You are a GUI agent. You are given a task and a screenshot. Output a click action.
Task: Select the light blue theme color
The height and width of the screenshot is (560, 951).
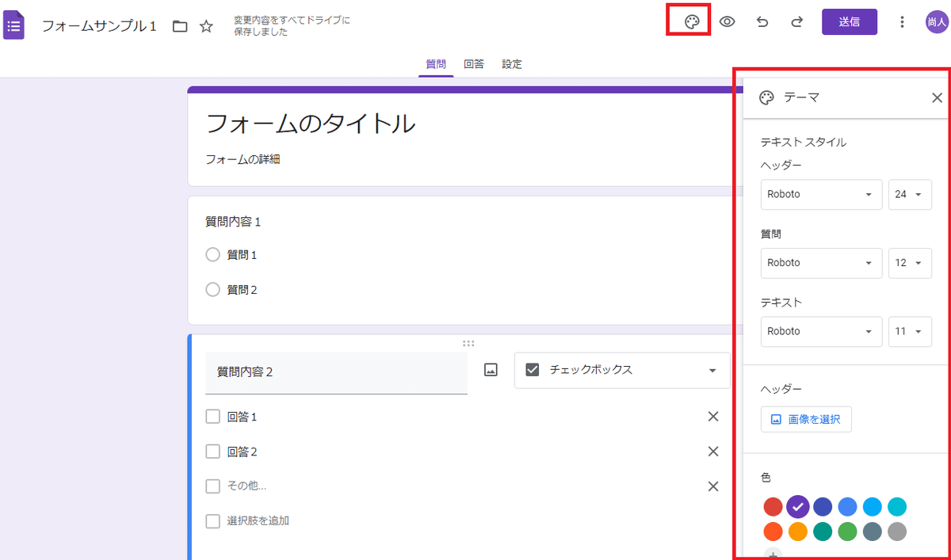tap(872, 506)
